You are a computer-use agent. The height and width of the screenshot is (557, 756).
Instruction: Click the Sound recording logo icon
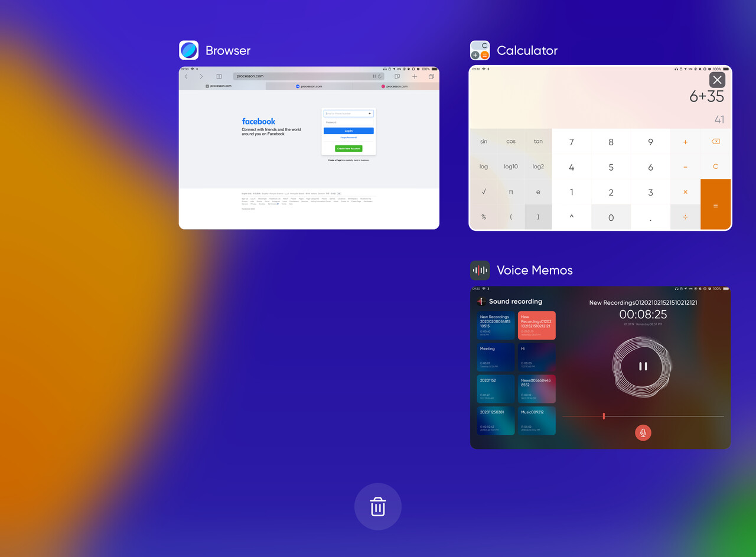(481, 301)
